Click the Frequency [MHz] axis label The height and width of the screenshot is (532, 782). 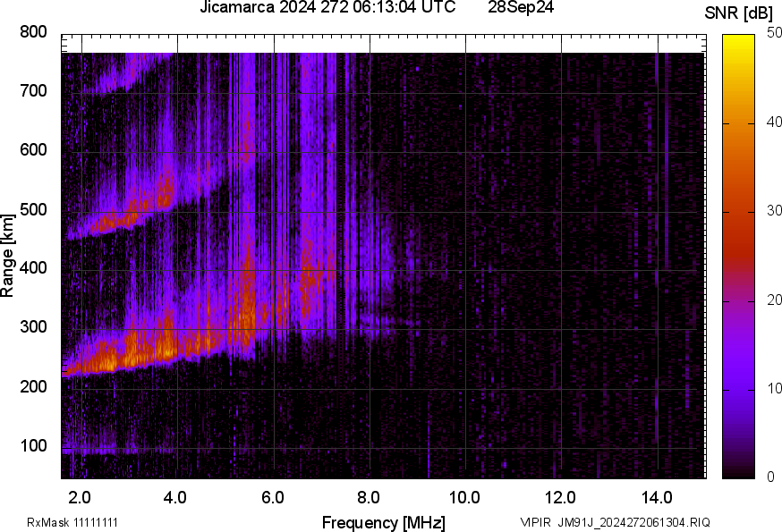pos(383,522)
